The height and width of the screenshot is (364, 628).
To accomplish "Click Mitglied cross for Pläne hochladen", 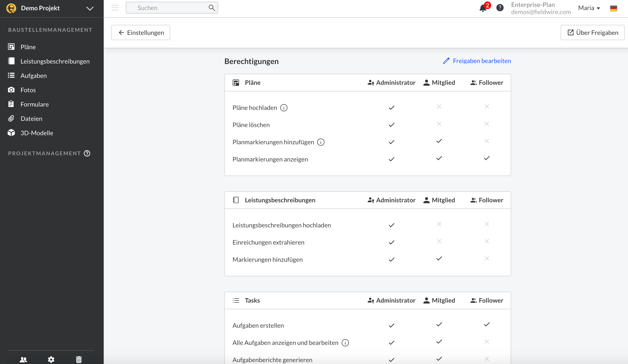I will point(439,107).
